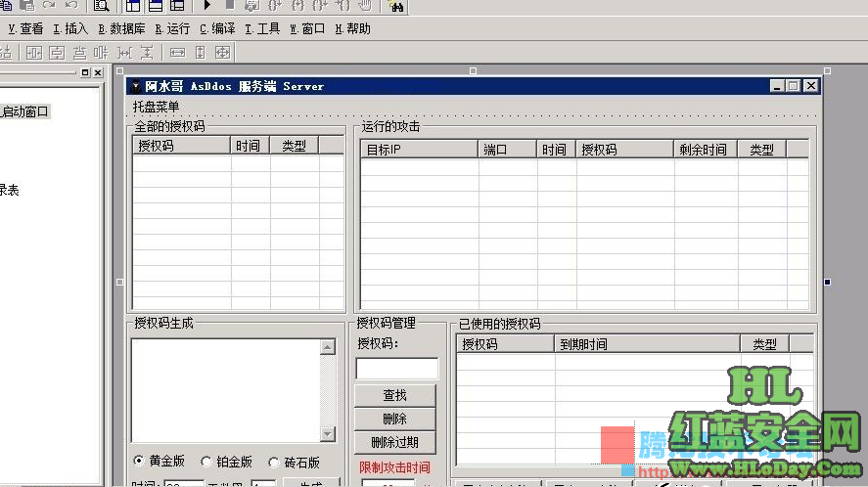Open the C.编译 menu
This screenshot has height=487, width=868.
217,28
